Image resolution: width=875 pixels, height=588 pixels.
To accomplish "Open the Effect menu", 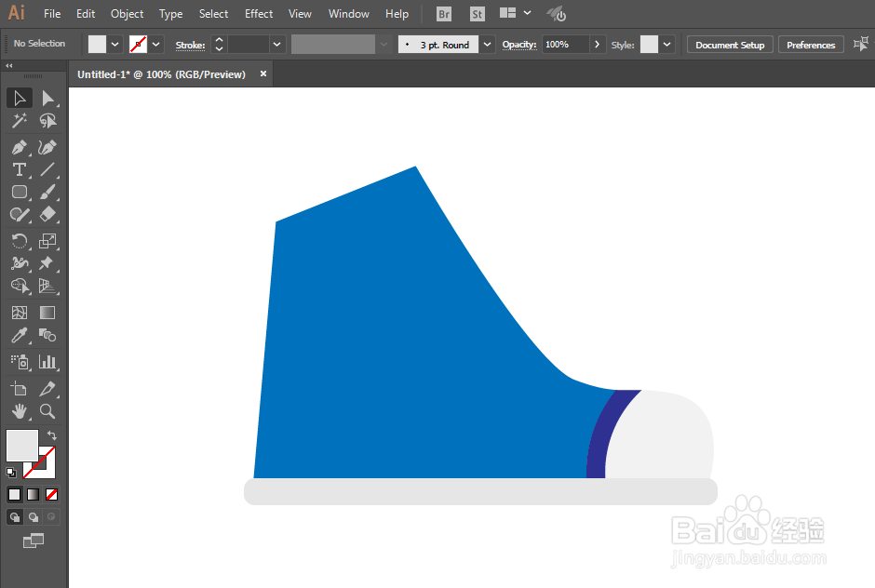I will pyautogui.click(x=259, y=14).
